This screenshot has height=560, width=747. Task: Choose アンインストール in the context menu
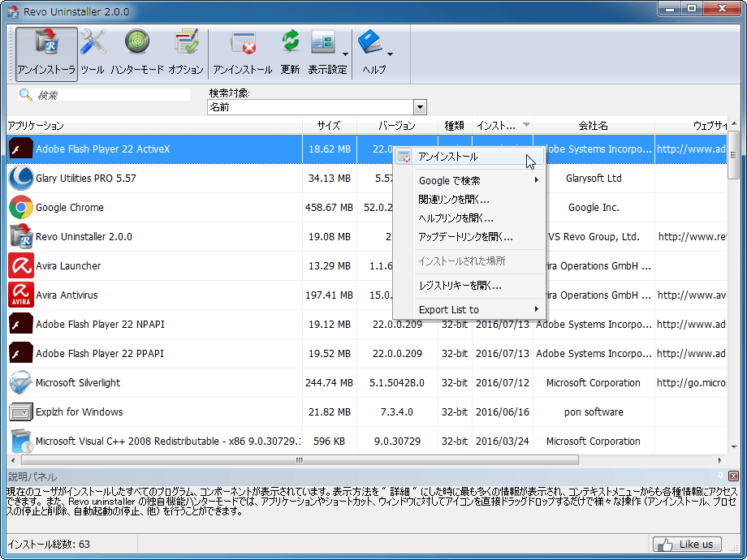469,157
